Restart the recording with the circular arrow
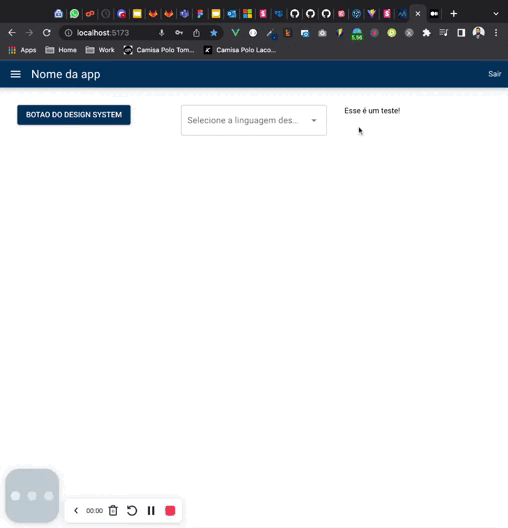The image size is (508, 528). point(132,510)
